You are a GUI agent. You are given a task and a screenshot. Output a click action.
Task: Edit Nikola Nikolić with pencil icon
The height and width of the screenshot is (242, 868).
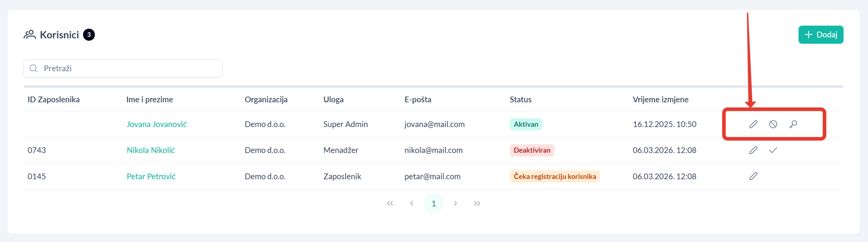click(753, 150)
